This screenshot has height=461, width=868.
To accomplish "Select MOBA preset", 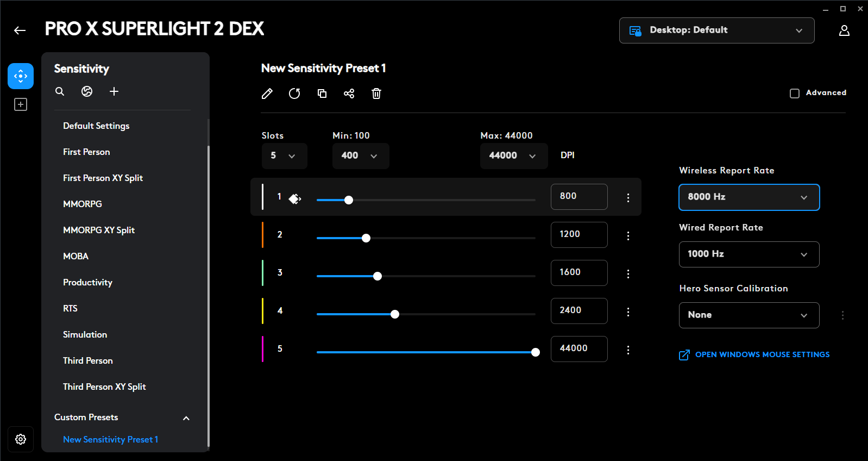I will coord(76,256).
